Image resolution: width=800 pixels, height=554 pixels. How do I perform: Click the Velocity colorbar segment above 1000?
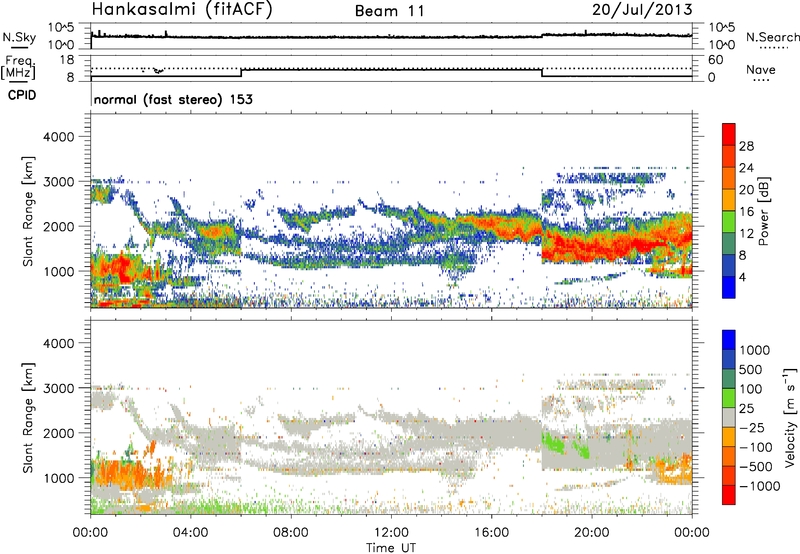click(x=729, y=340)
